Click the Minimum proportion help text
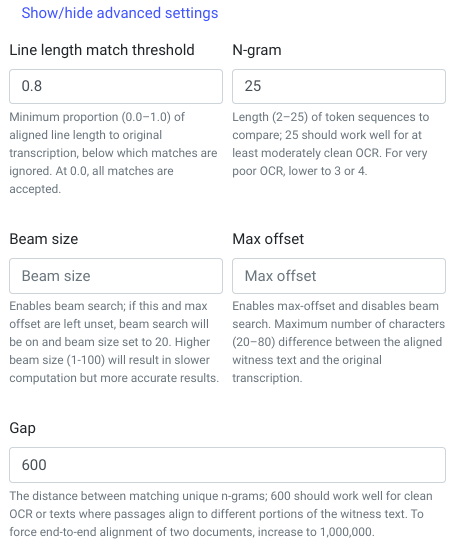 (x=113, y=153)
